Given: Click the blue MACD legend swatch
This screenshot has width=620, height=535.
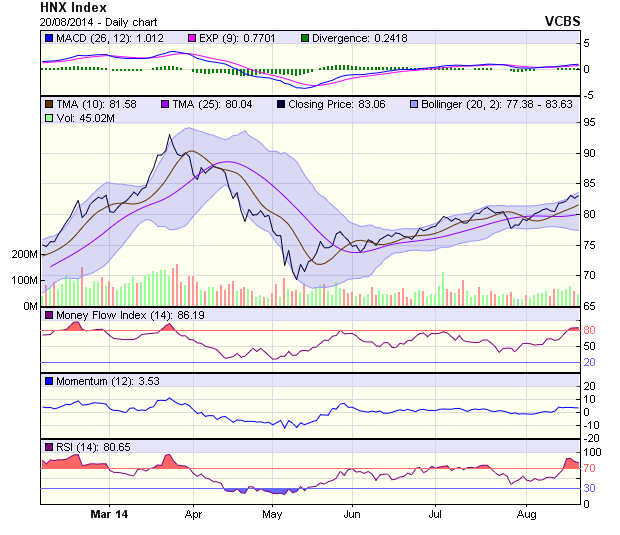Looking at the screenshot, I should pos(48,38).
